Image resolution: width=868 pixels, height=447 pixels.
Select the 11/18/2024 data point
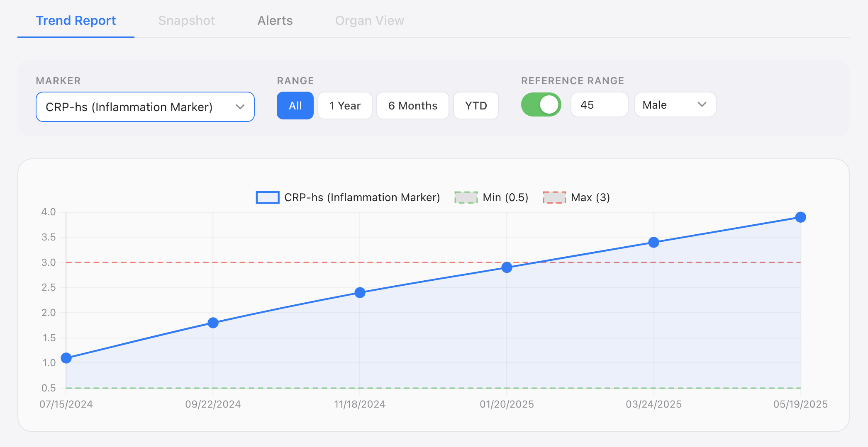tap(360, 293)
